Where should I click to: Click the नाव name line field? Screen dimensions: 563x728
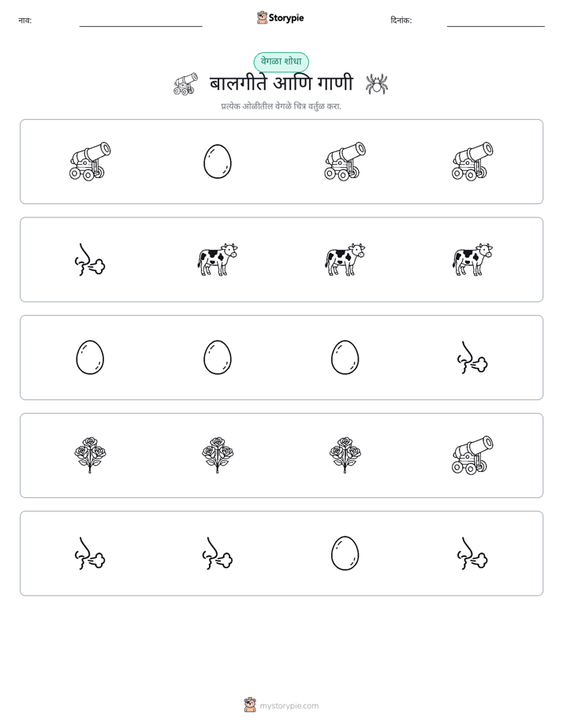[140, 21]
